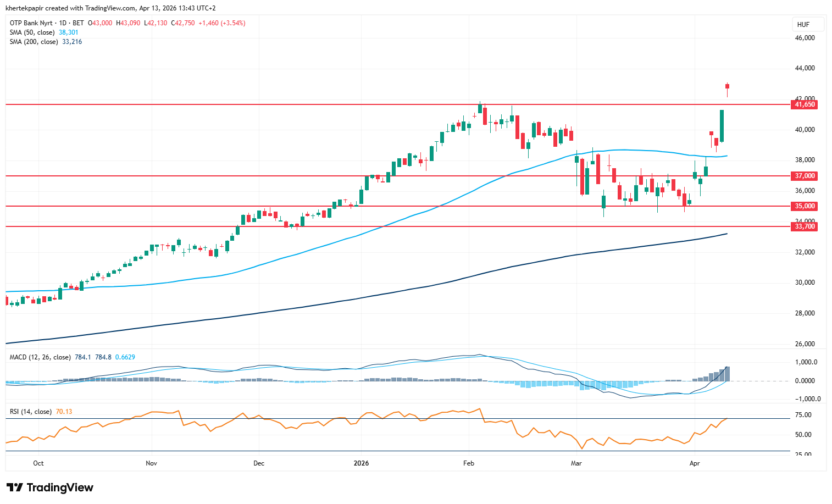Click the 41,650 red price label

pyautogui.click(x=805, y=104)
